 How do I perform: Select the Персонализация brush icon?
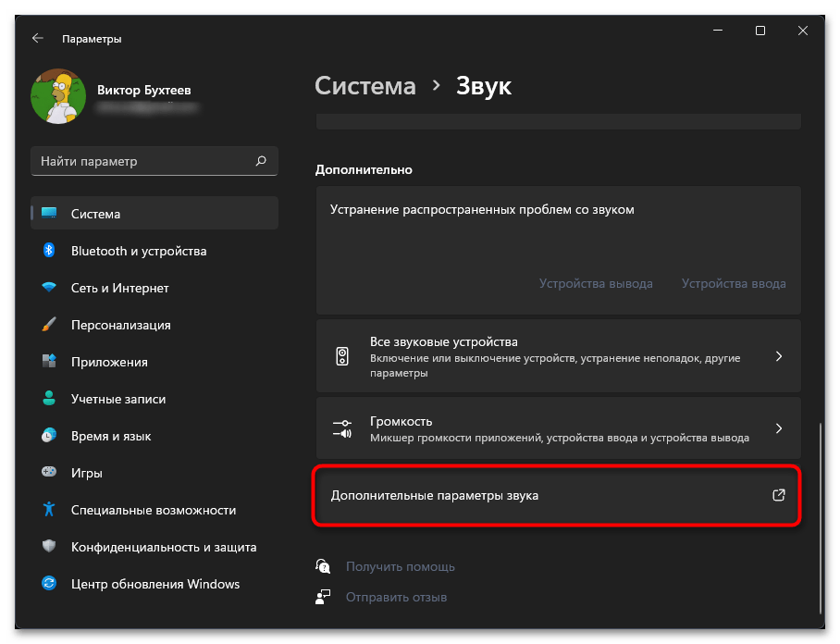pyautogui.click(x=50, y=325)
